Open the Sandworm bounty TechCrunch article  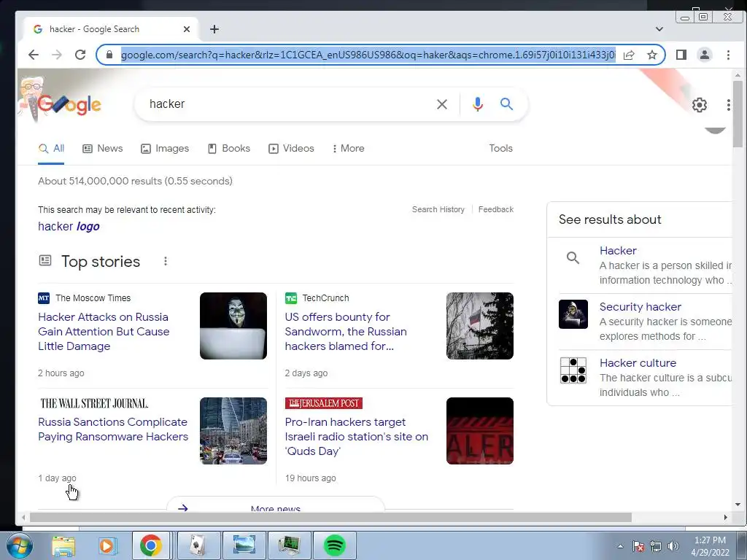point(346,332)
